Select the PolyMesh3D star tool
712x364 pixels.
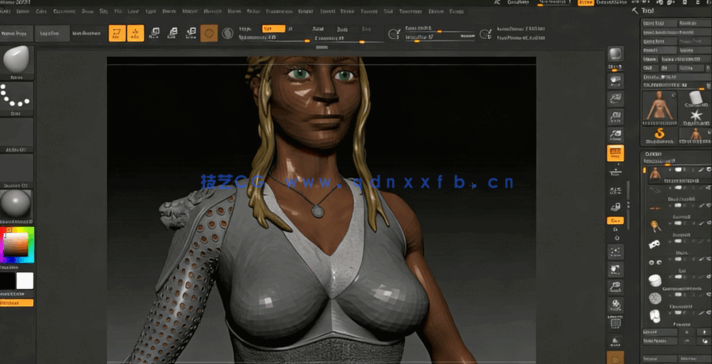coord(695,117)
